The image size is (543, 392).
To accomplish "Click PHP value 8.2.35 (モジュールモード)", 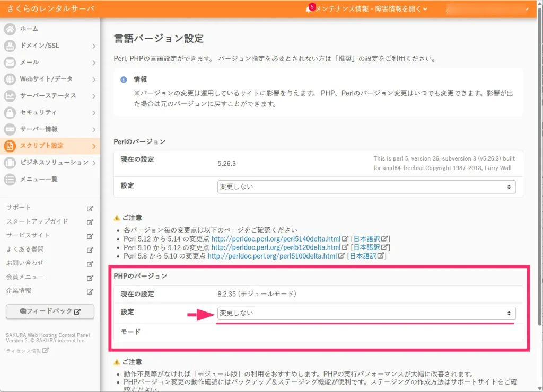I will [257, 294].
